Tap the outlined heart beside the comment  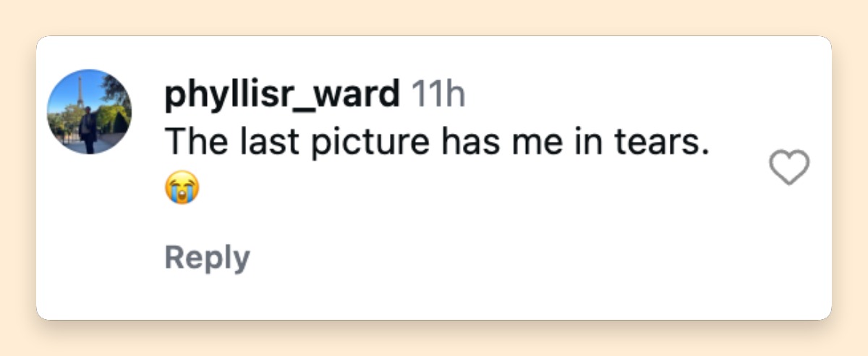point(788,168)
